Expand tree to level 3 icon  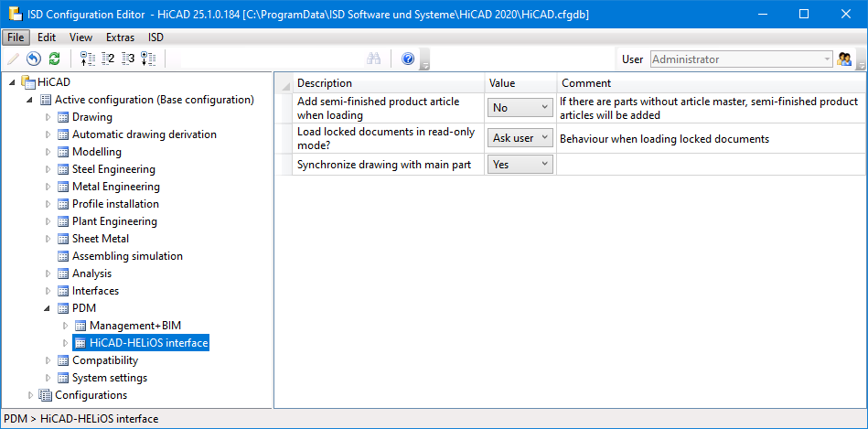pyautogui.click(x=128, y=59)
